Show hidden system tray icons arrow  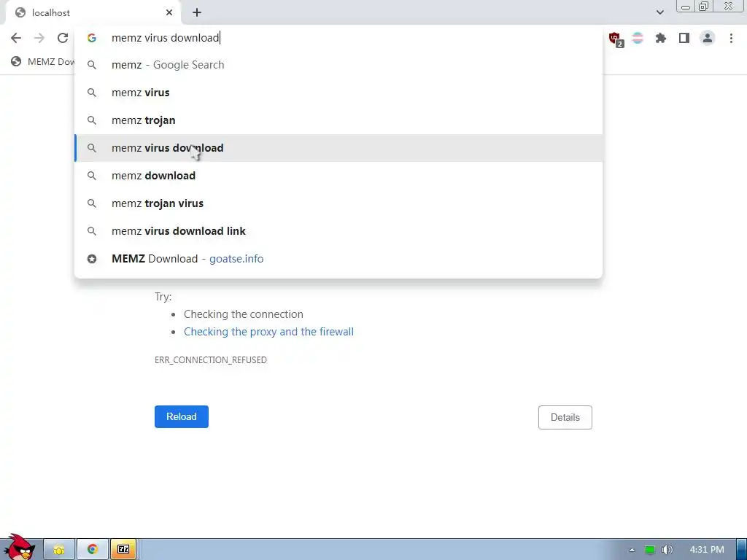point(632,550)
